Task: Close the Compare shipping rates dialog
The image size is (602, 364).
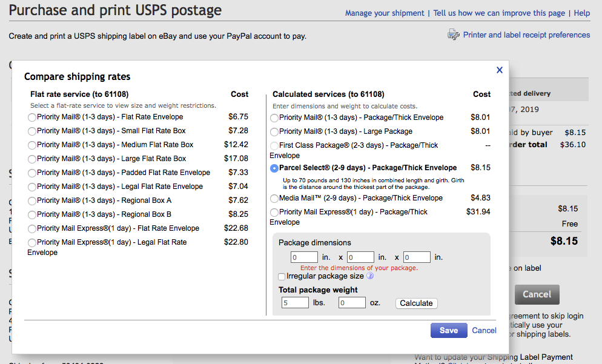Action: [x=500, y=70]
